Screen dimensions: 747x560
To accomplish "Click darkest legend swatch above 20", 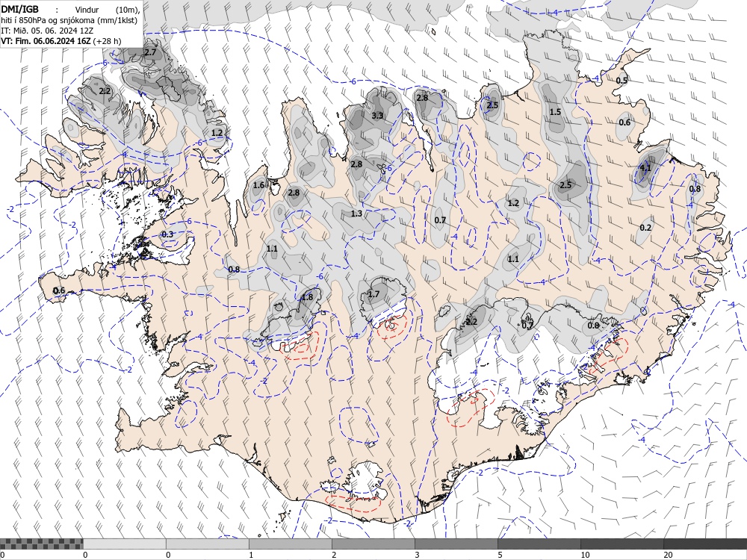I will (x=705, y=544).
